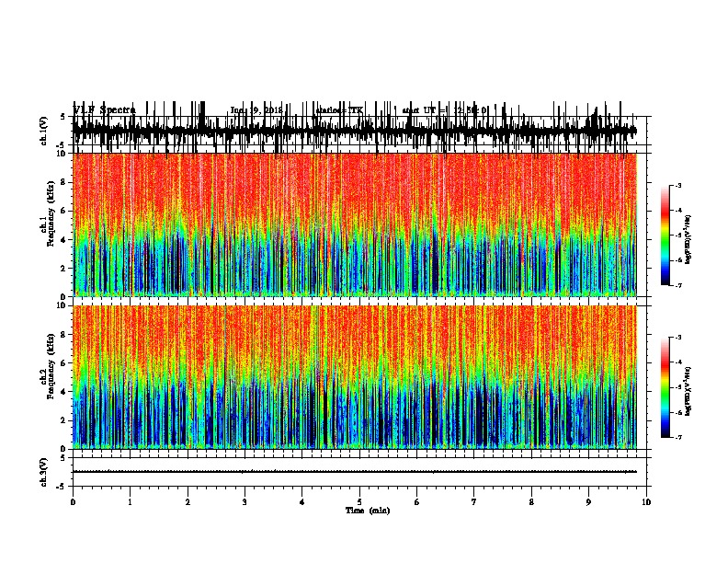Click the ch.2 spectrogram color scale bar
This screenshot has height=563, width=728.
(665, 387)
